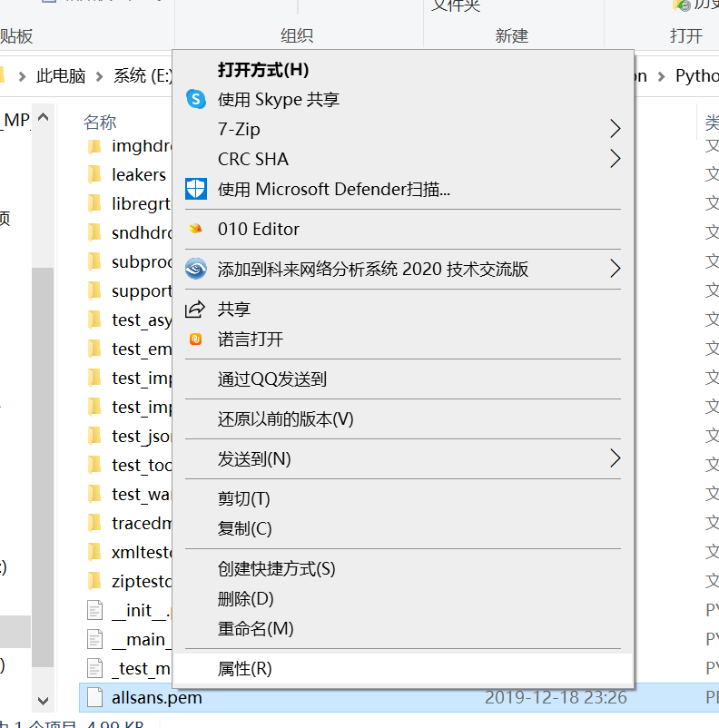
Task: Click the libregrtest folder icon
Action: tap(94, 203)
